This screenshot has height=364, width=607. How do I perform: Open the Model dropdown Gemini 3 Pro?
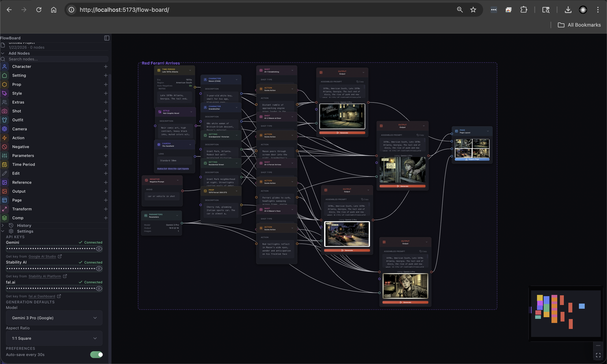54,318
